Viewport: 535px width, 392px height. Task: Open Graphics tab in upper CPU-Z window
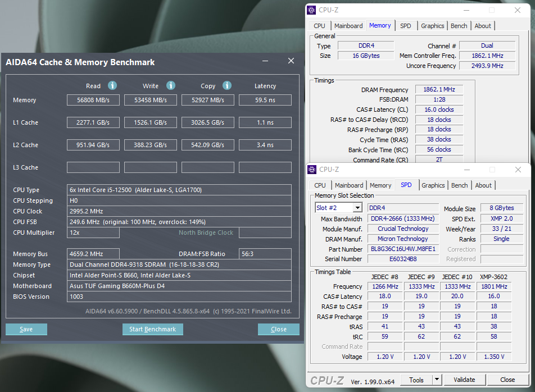432,26
